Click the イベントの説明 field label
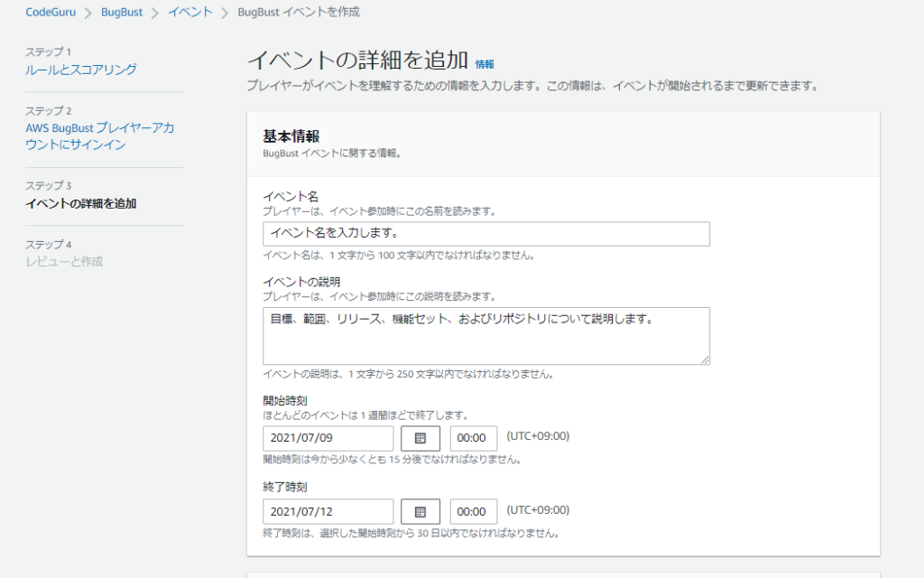The height and width of the screenshot is (578, 924). pyautogui.click(x=289, y=282)
